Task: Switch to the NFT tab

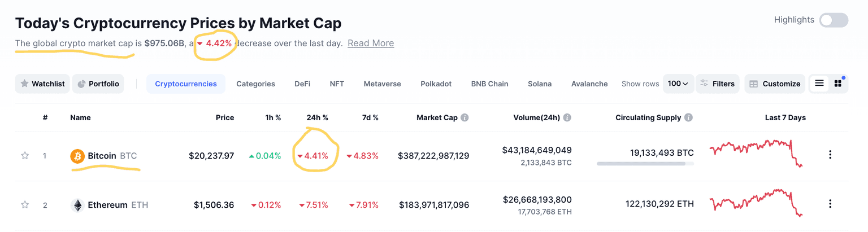Action: (x=337, y=84)
